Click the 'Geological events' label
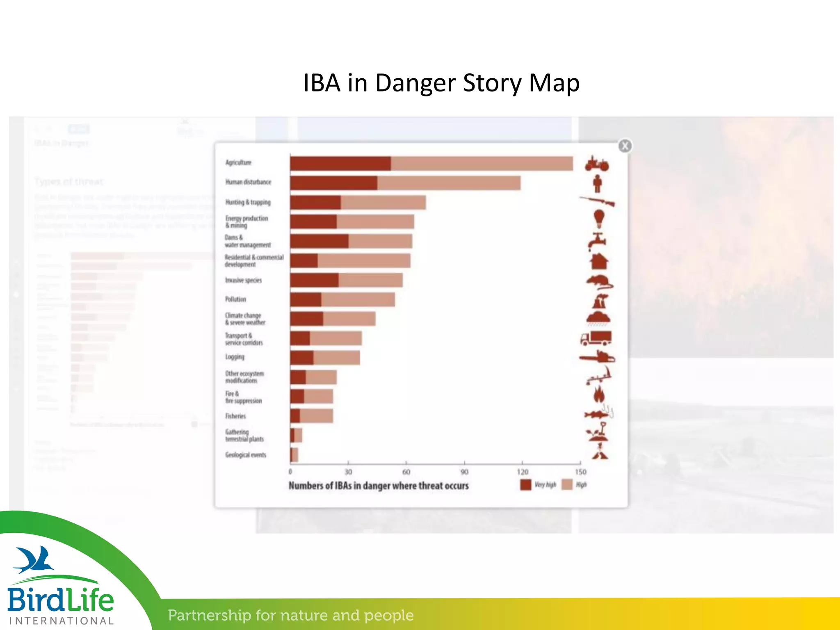Image resolution: width=840 pixels, height=630 pixels. click(246, 454)
